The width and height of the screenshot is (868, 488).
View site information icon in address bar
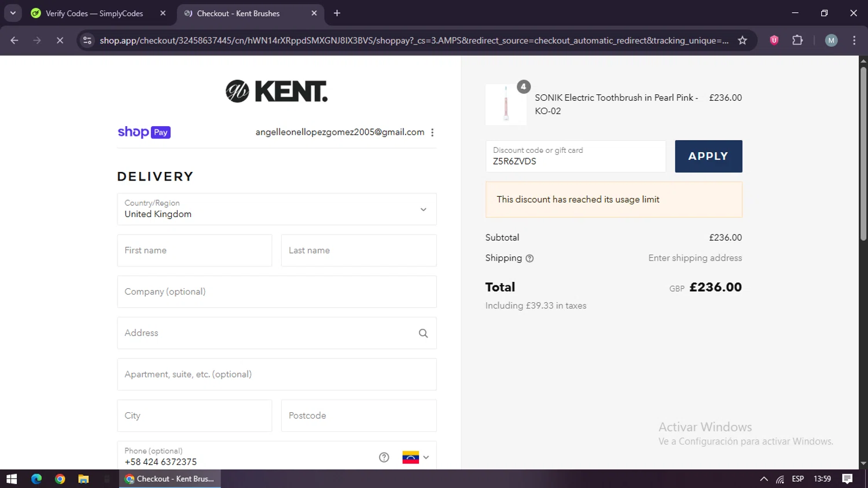pyautogui.click(x=87, y=41)
